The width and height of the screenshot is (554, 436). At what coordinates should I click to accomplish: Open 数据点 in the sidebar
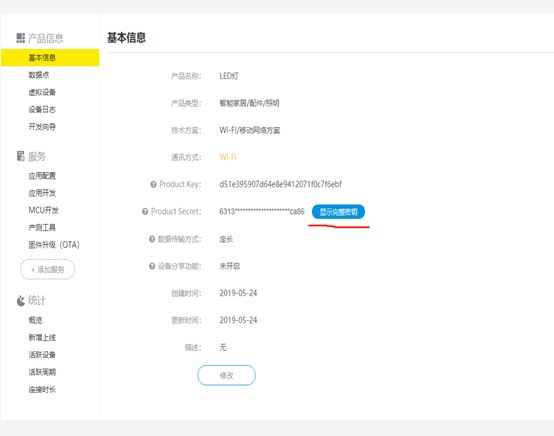coord(39,75)
